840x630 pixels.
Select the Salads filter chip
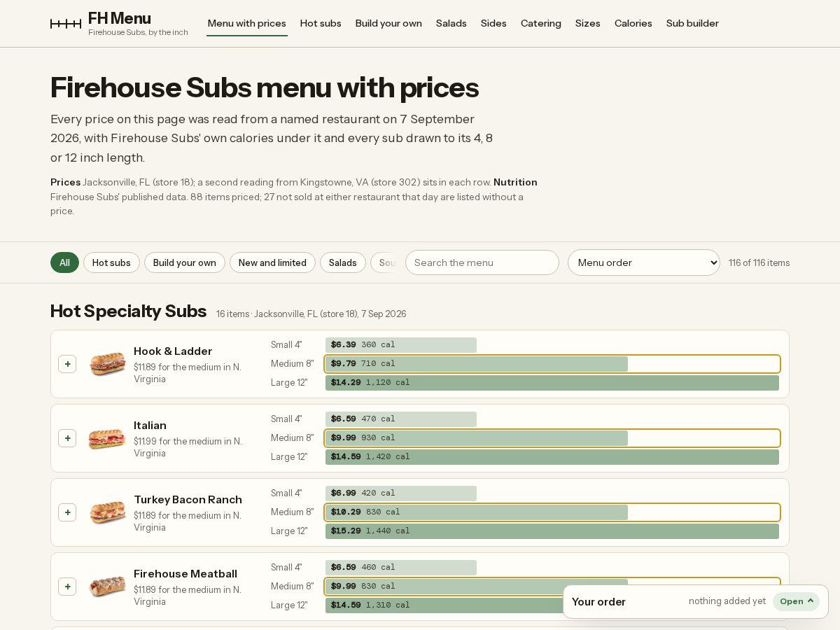click(x=343, y=262)
